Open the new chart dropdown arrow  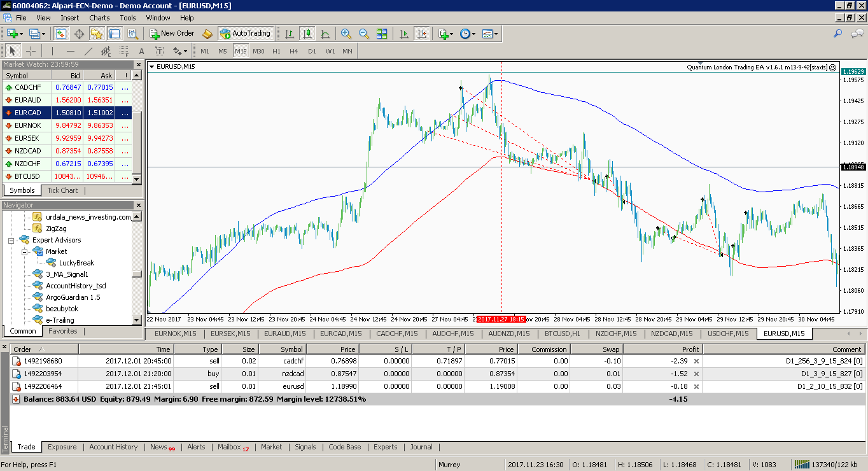tap(21, 34)
